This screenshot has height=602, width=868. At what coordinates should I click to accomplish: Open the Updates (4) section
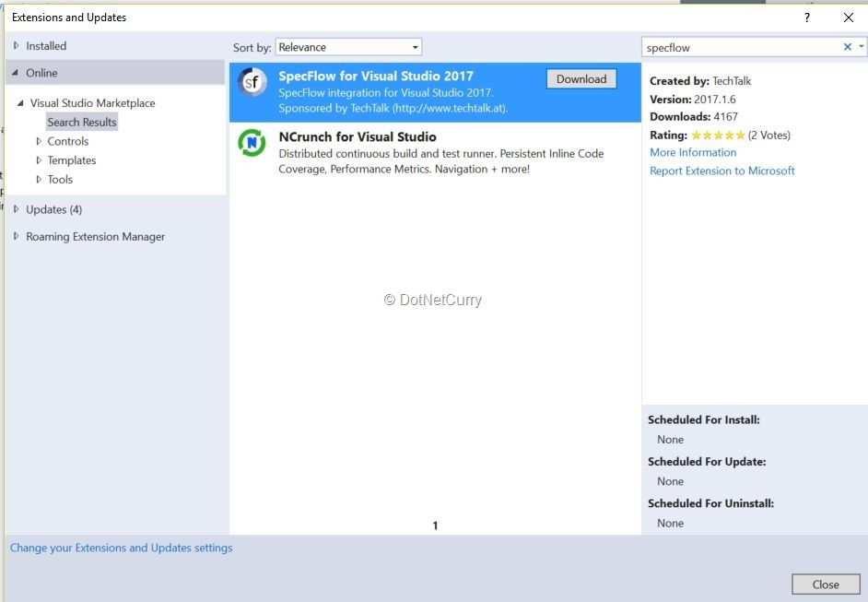[x=53, y=209]
